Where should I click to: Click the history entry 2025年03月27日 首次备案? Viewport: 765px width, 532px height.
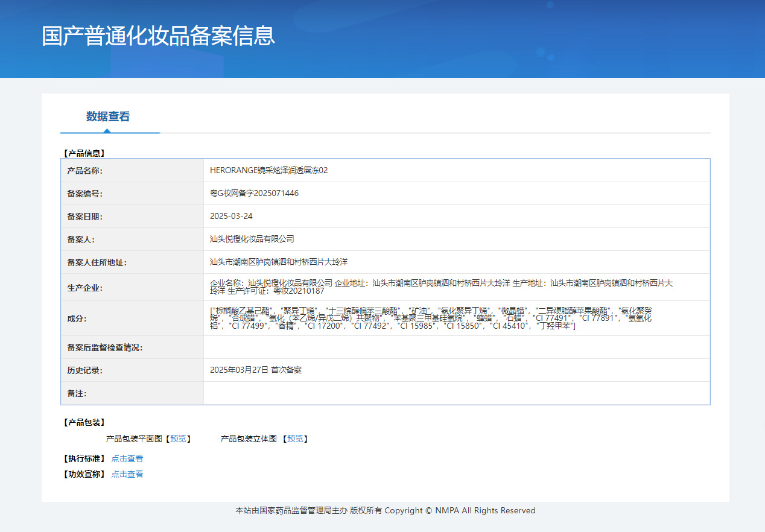click(x=255, y=370)
